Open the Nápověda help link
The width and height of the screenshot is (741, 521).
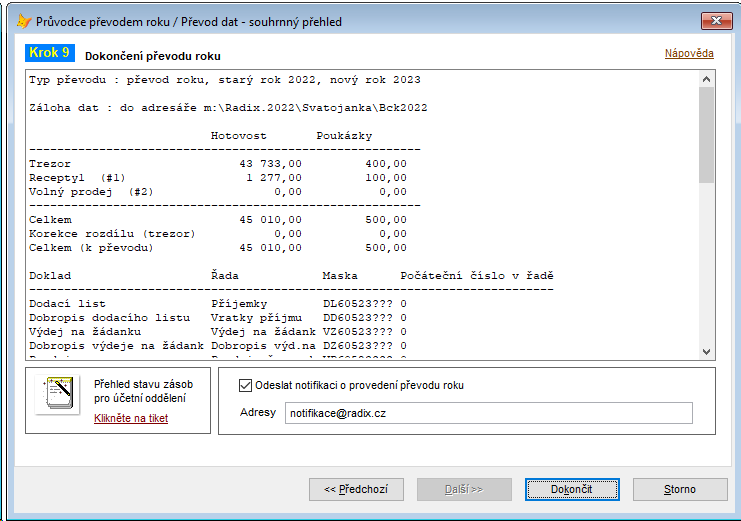tap(689, 53)
